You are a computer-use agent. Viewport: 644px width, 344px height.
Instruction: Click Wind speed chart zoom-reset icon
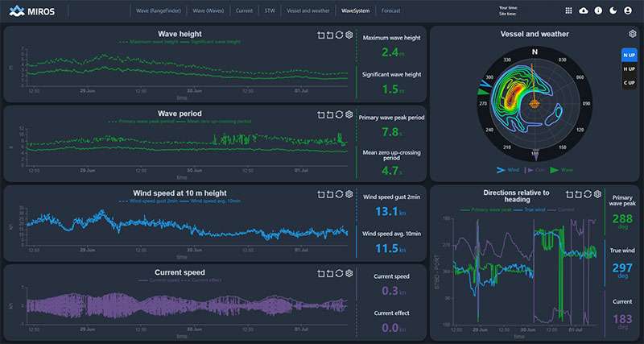click(330, 194)
